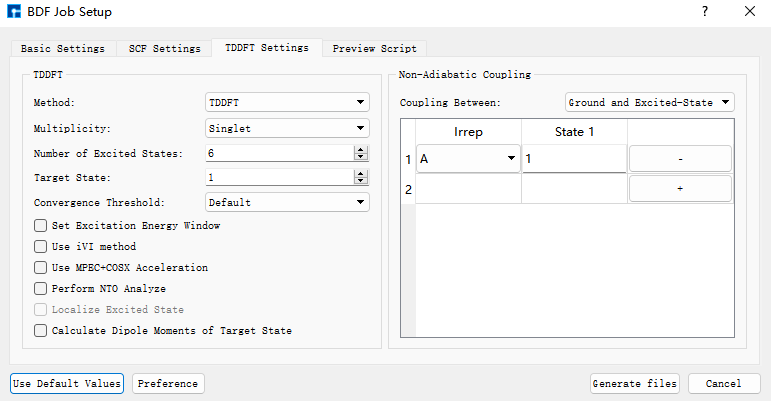Switch to the Basic Settings tab
The image size is (771, 401).
pos(63,49)
